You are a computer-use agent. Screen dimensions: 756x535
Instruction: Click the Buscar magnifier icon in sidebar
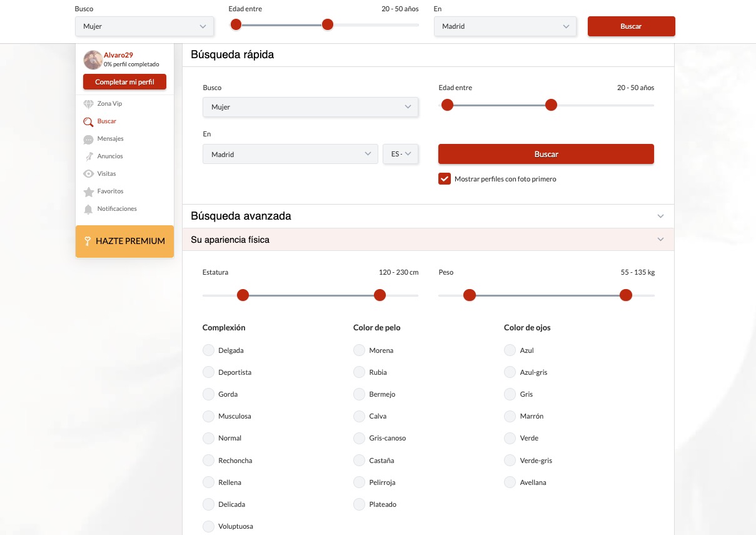(88, 122)
